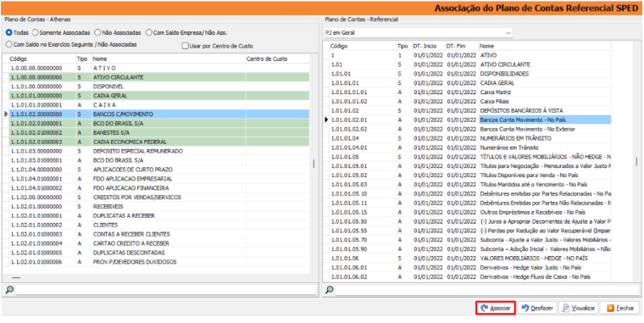Select referencial row Caixa Matriz
644x323 pixels.
pos(470,92)
